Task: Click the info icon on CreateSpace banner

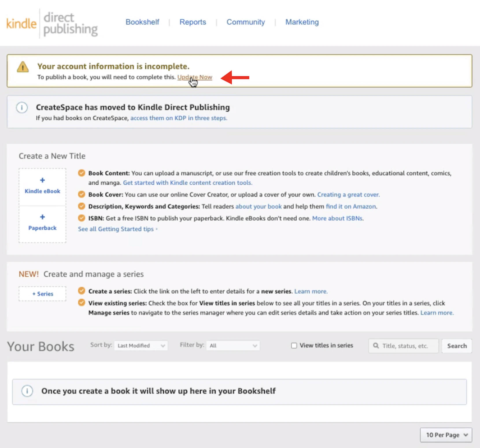Action: click(x=22, y=108)
